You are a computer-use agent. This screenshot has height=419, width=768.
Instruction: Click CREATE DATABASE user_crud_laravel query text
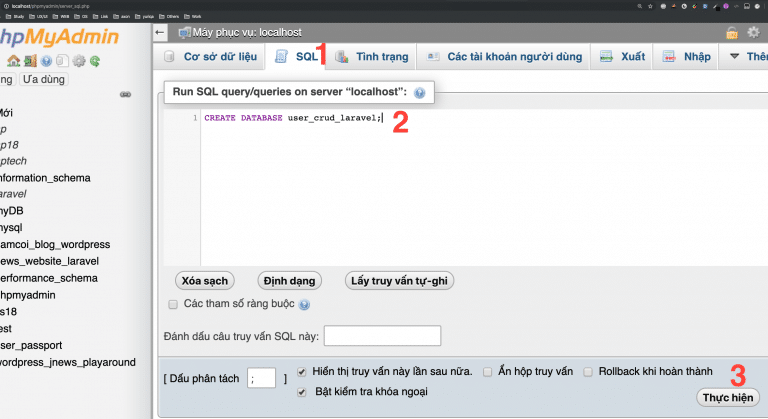click(x=293, y=118)
